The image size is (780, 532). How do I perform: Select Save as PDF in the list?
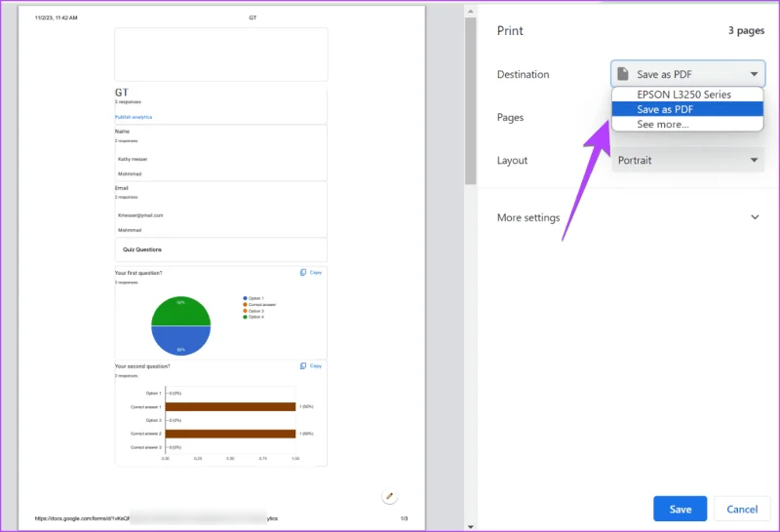(687, 109)
